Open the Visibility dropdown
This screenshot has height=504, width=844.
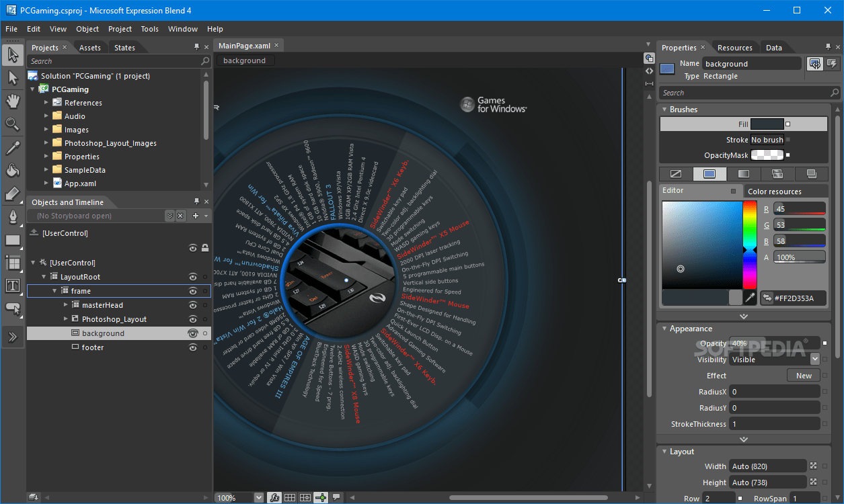pos(815,360)
